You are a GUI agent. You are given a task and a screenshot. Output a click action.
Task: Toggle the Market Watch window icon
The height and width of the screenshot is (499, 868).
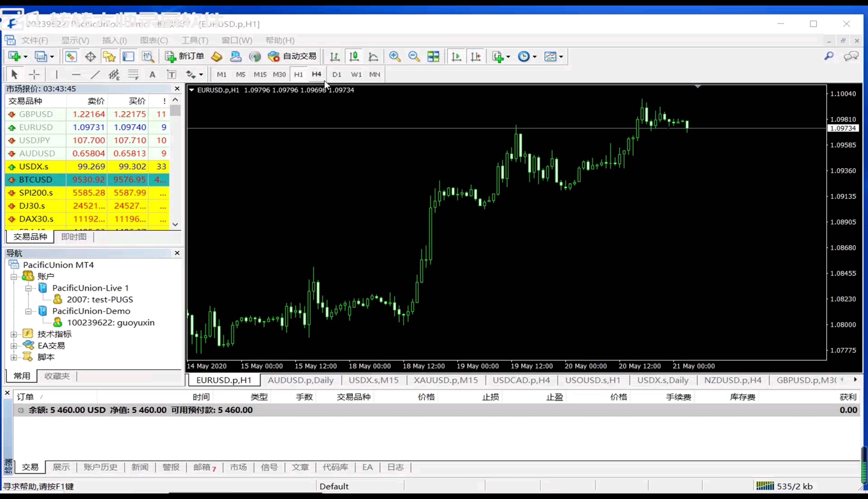[x=71, y=57]
